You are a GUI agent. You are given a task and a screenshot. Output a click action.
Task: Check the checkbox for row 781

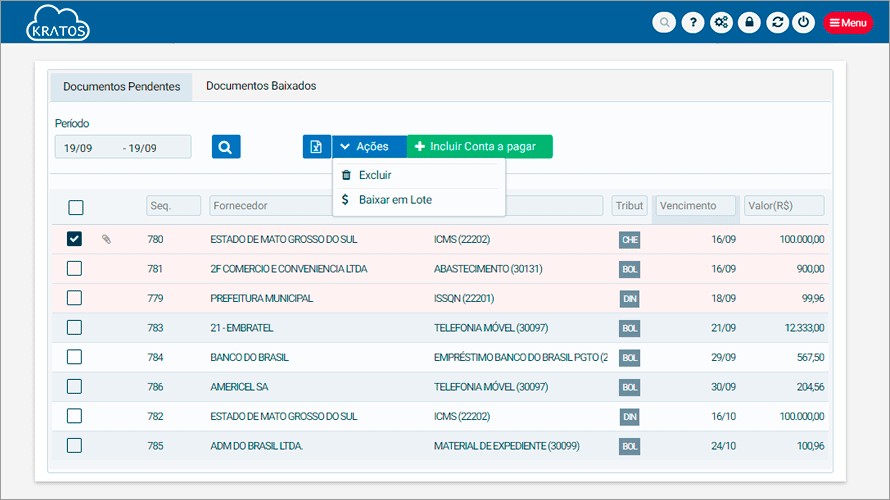[74, 268]
